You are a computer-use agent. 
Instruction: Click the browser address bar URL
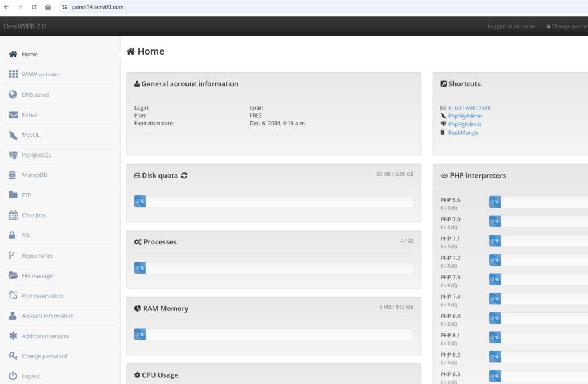[98, 7]
